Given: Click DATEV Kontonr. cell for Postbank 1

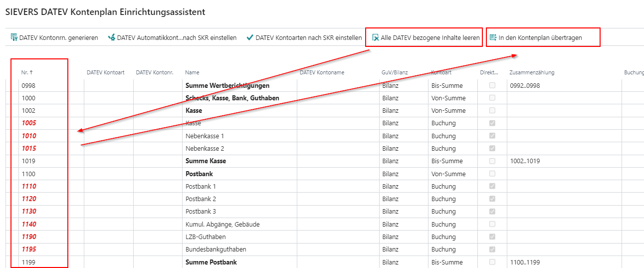Looking at the screenshot, I should 157,186.
